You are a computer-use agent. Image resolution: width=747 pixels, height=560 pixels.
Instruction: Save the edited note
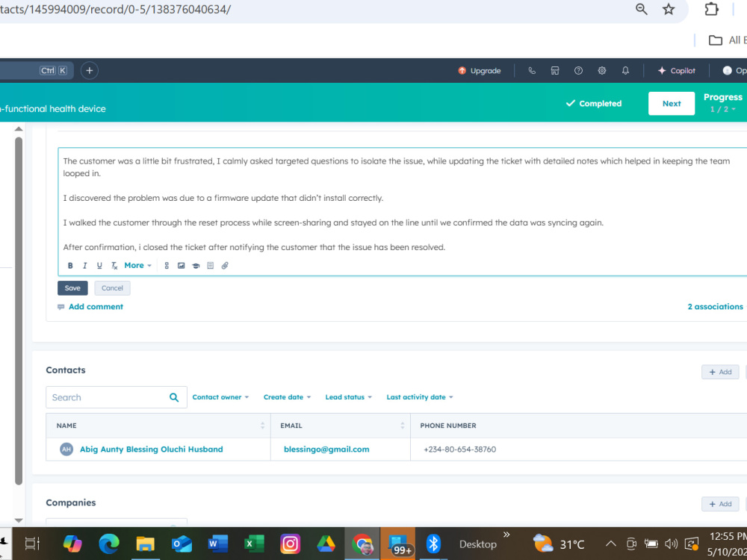[72, 288]
